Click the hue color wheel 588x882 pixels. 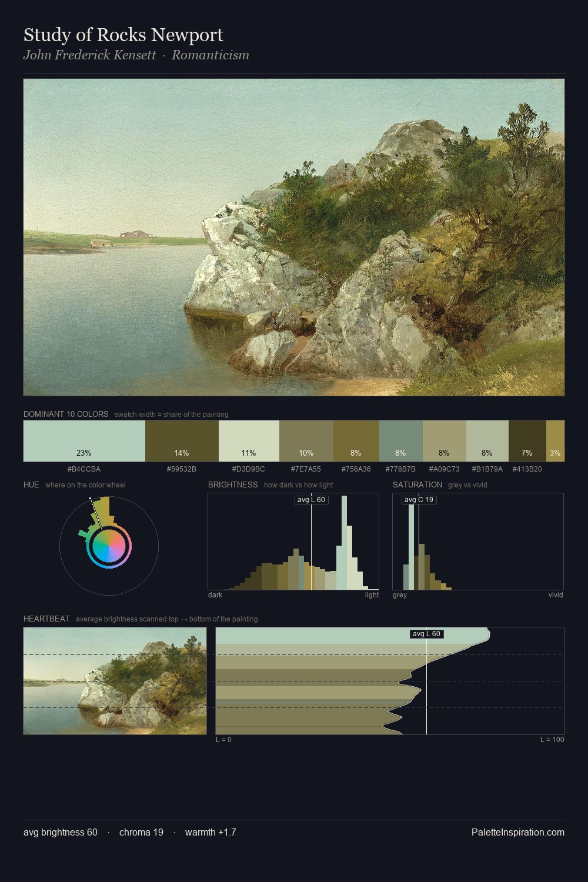coord(109,546)
